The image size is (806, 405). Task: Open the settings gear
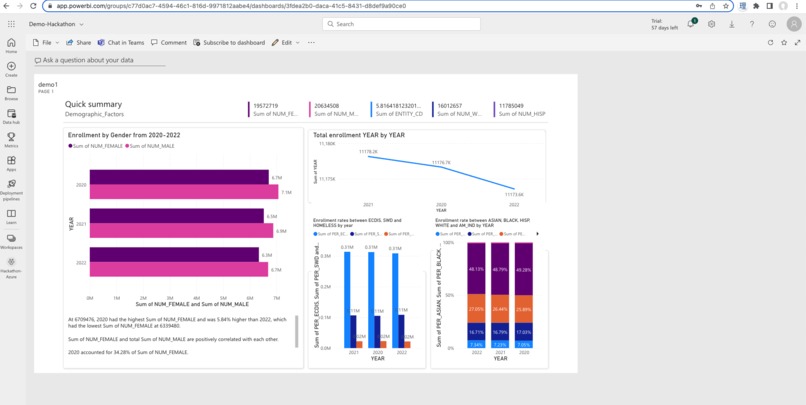pyautogui.click(x=711, y=24)
